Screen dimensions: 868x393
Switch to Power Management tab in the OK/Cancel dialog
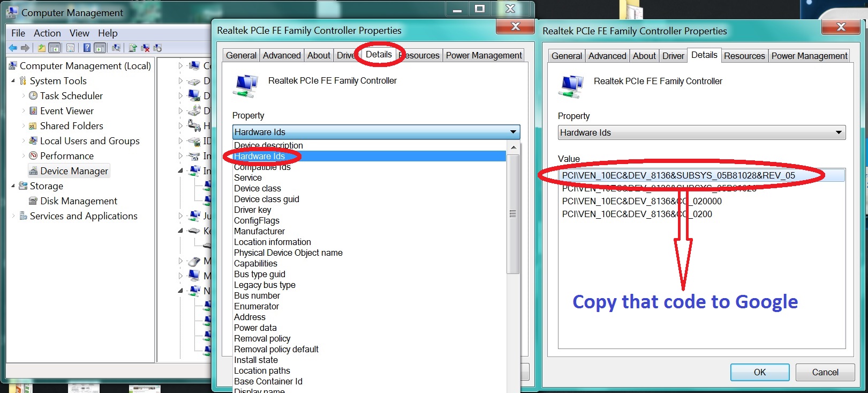pos(809,56)
